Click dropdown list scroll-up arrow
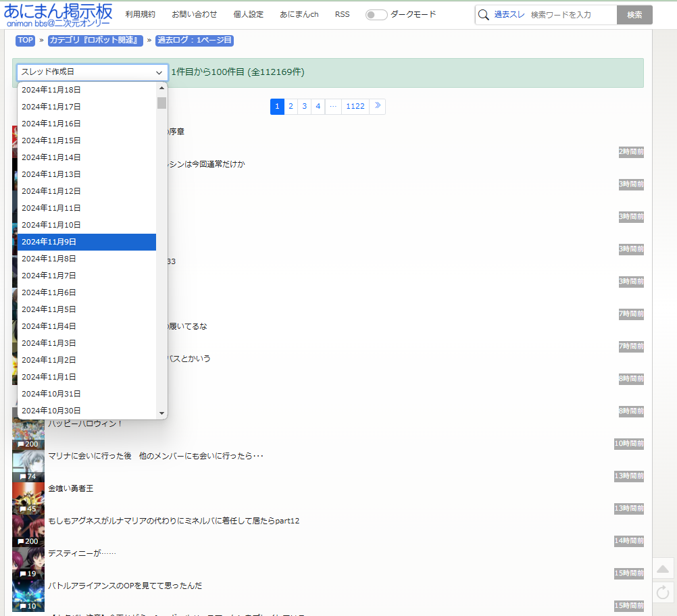The image size is (677, 616). pos(161,88)
